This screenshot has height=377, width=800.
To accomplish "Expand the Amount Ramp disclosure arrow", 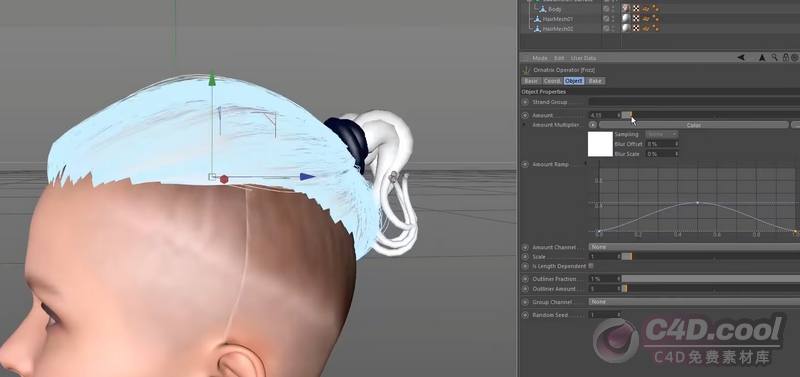I will 585,164.
